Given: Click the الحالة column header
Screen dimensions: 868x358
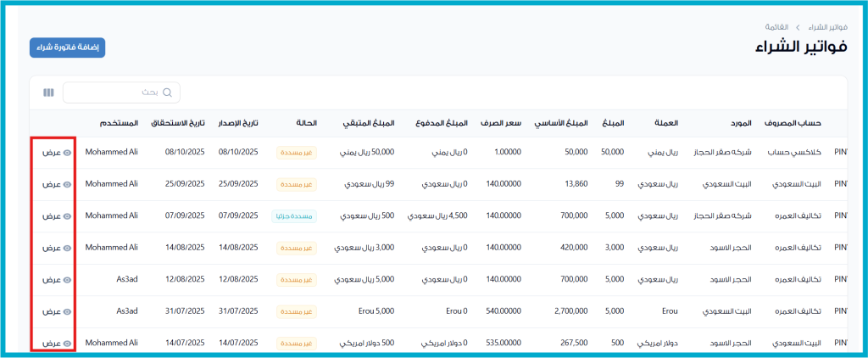Looking at the screenshot, I should coord(306,124).
